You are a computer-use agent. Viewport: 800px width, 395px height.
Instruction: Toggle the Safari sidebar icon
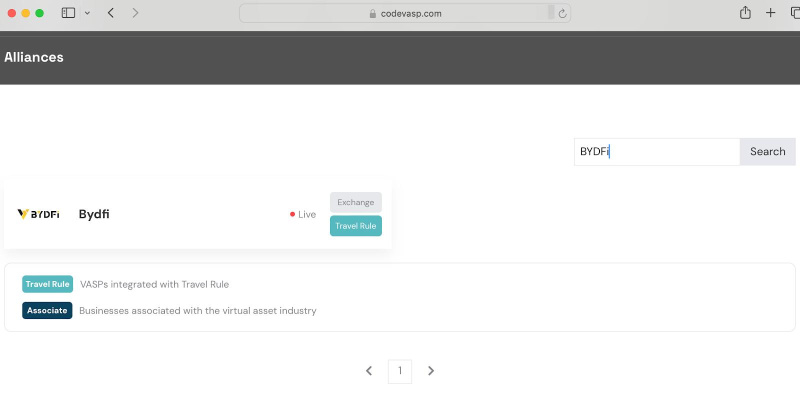click(x=68, y=13)
